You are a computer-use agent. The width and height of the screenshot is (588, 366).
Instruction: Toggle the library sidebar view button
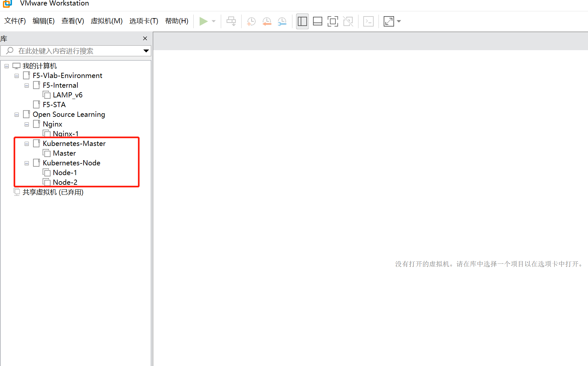point(302,21)
